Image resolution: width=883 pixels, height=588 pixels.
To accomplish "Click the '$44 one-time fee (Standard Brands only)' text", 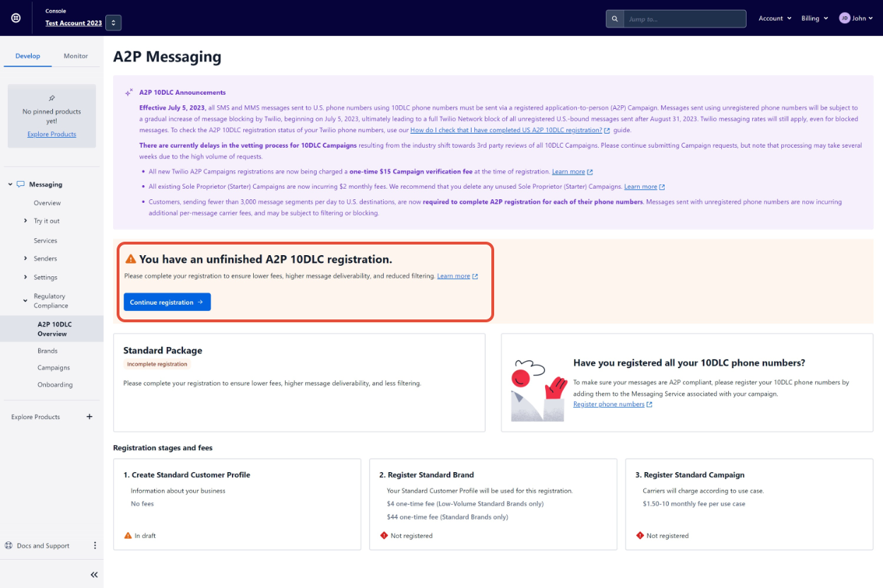I will [448, 517].
